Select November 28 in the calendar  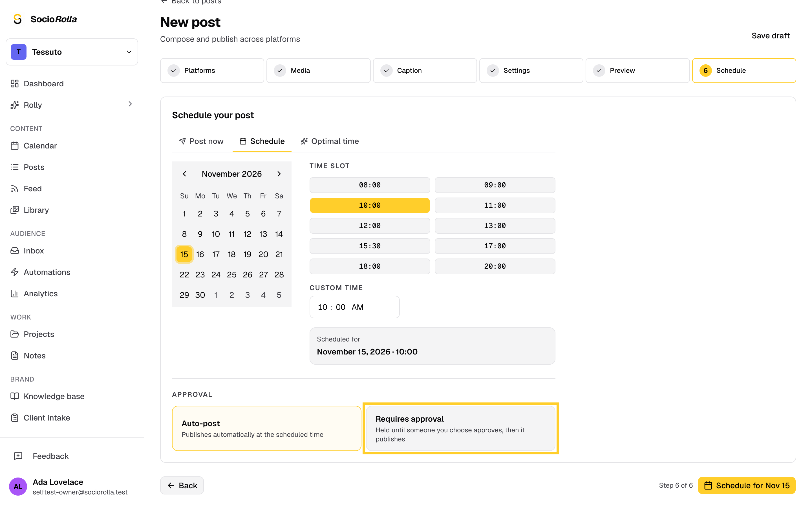tap(279, 275)
